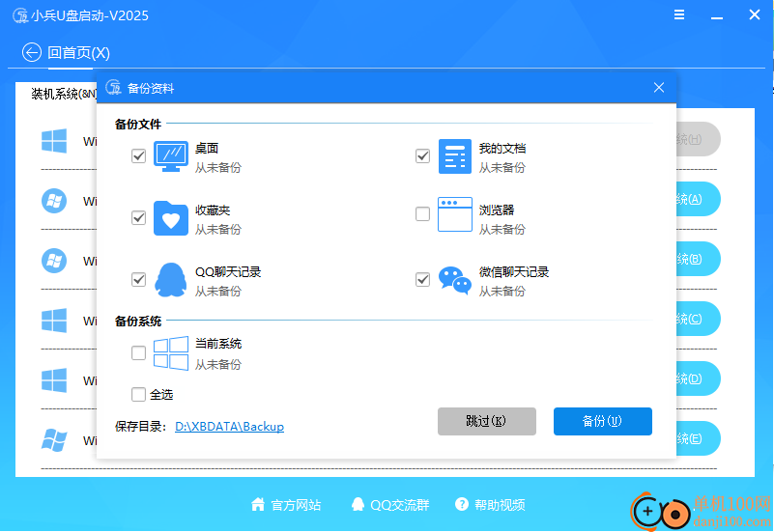Click the WeChat chat bubbles icon
The height and width of the screenshot is (532, 774).
(x=454, y=280)
